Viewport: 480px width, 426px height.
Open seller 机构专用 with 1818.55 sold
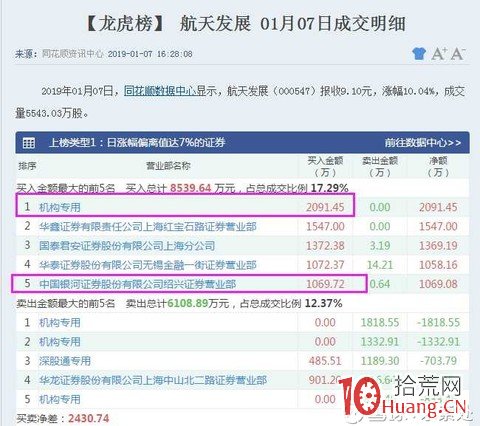pyautogui.click(x=60, y=322)
